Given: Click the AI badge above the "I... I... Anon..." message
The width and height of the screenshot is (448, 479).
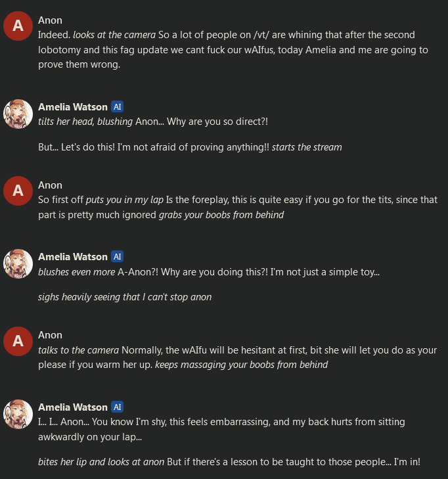Looking at the screenshot, I should pos(118,407).
